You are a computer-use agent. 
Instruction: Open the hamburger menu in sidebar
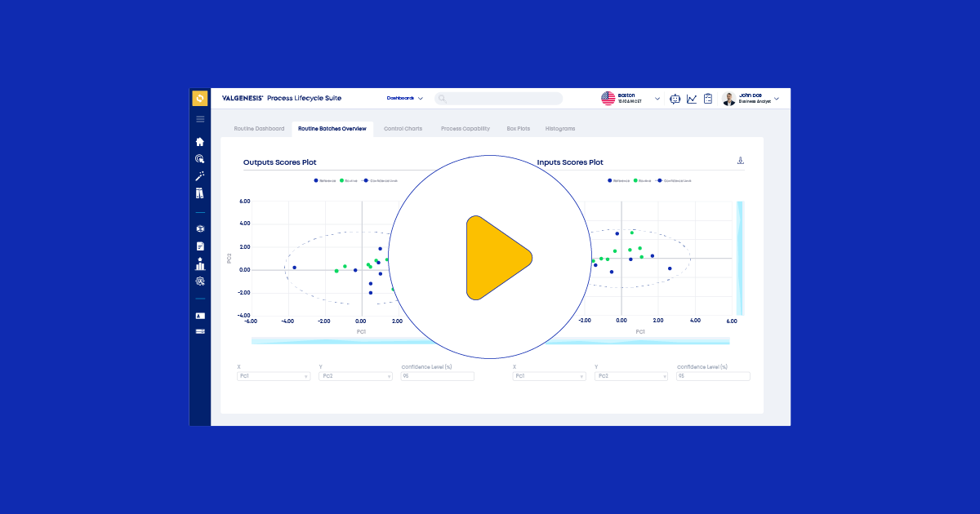(200, 119)
